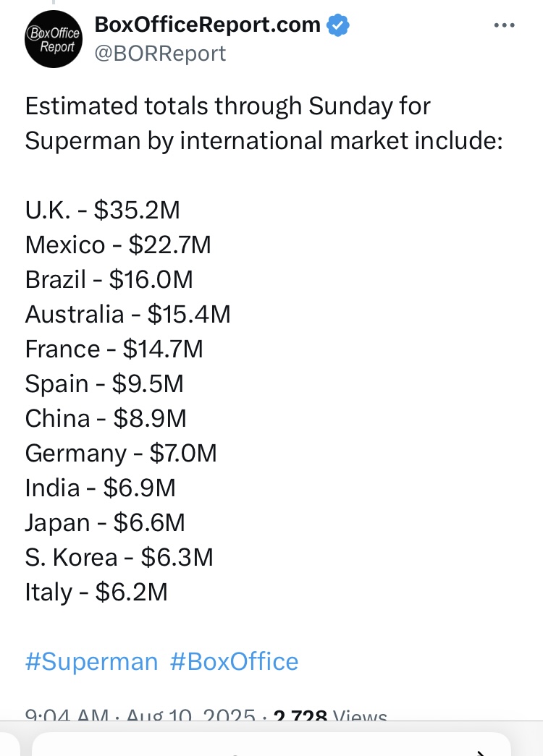Click the 2,728 Views count

tap(330, 715)
